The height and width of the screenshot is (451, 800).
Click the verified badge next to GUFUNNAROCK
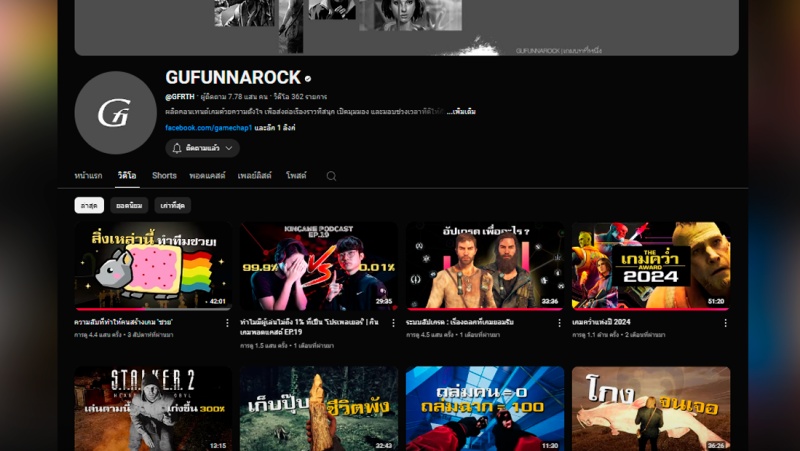(x=308, y=79)
